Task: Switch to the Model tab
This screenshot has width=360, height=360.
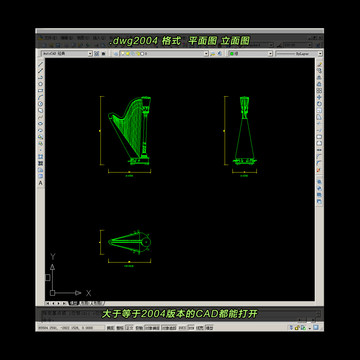Action: coord(73,303)
